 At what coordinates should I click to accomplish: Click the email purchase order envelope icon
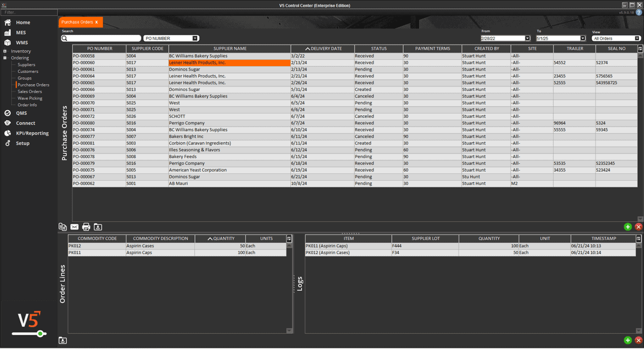[x=75, y=226]
